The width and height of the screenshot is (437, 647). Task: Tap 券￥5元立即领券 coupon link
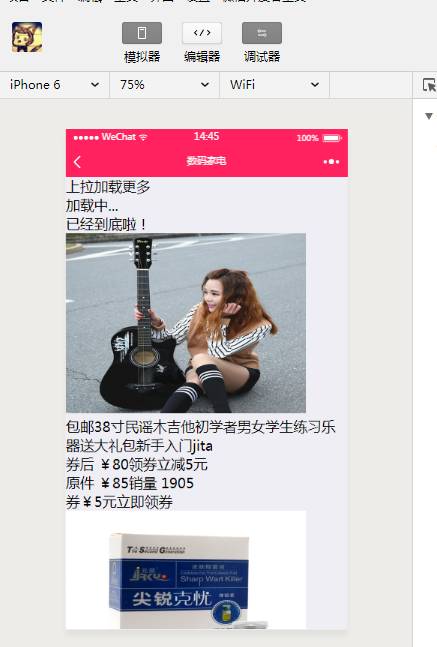119,502
